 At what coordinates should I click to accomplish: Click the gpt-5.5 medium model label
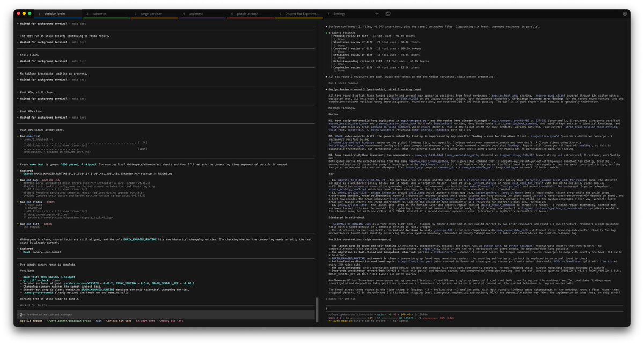[x=31, y=321]
